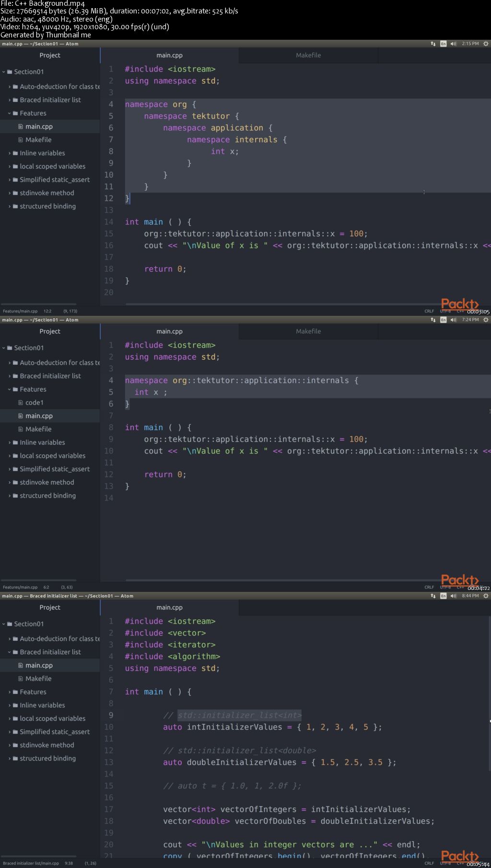Click line number 4 in 7:24 PM editor

111,381
